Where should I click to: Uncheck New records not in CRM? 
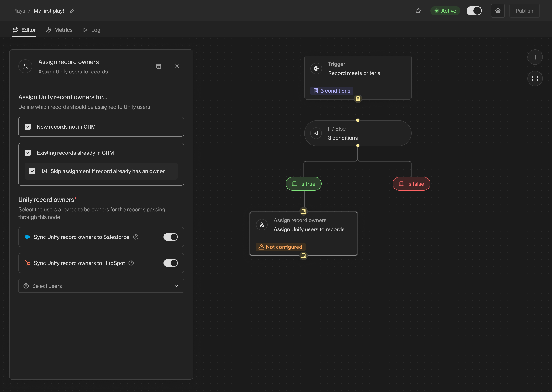pyautogui.click(x=28, y=127)
